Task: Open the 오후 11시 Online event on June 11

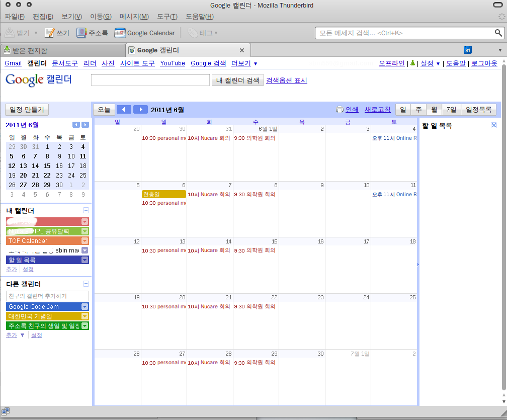Action: pyautogui.click(x=394, y=194)
